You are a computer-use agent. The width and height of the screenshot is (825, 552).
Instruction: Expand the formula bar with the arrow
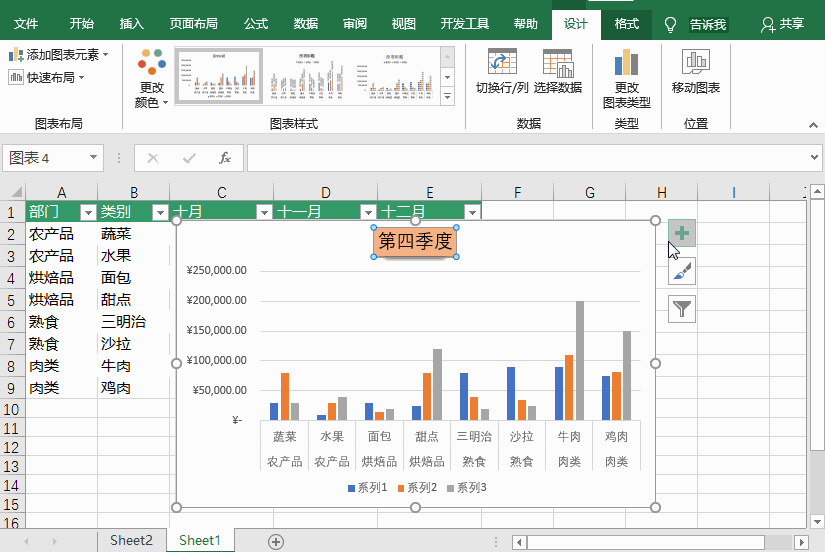814,157
